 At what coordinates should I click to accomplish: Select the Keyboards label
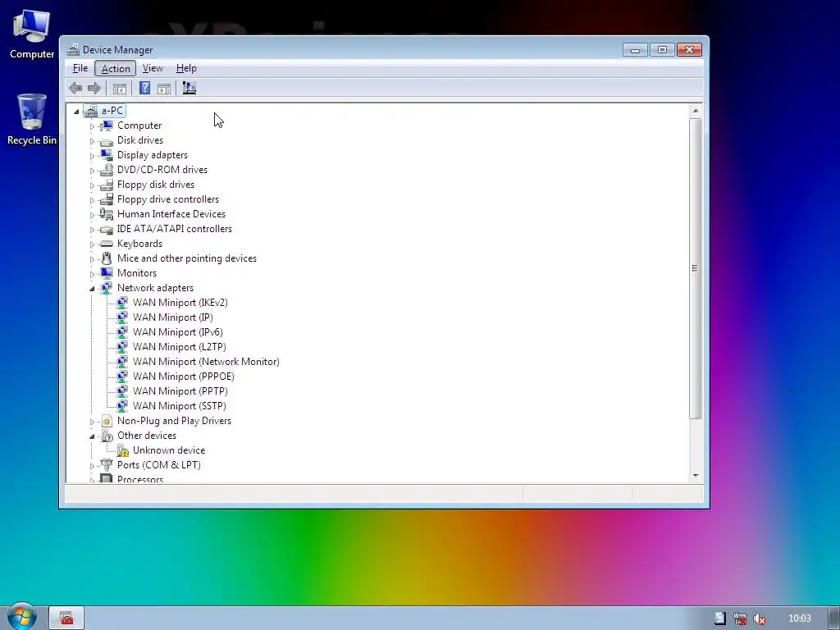(139, 244)
